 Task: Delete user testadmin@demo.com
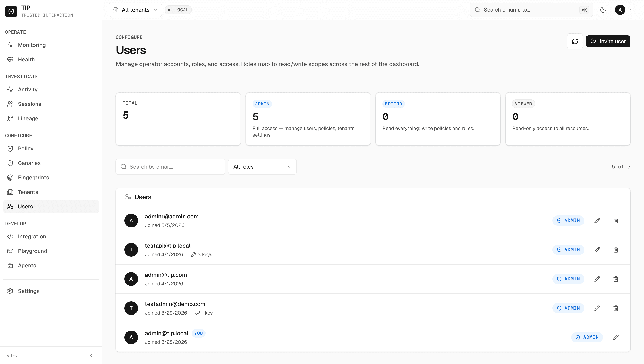pyautogui.click(x=616, y=308)
